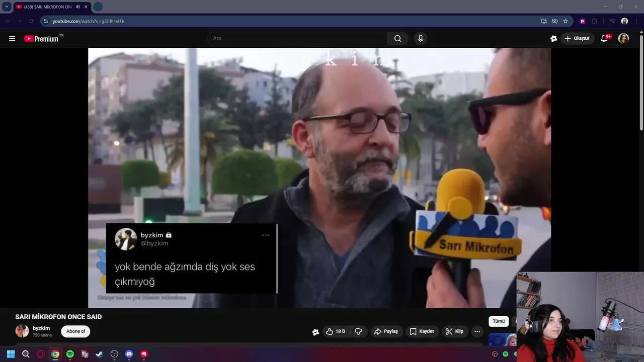Click the install/cast screen icon in the address bar
The image size is (644, 362).
544,21
